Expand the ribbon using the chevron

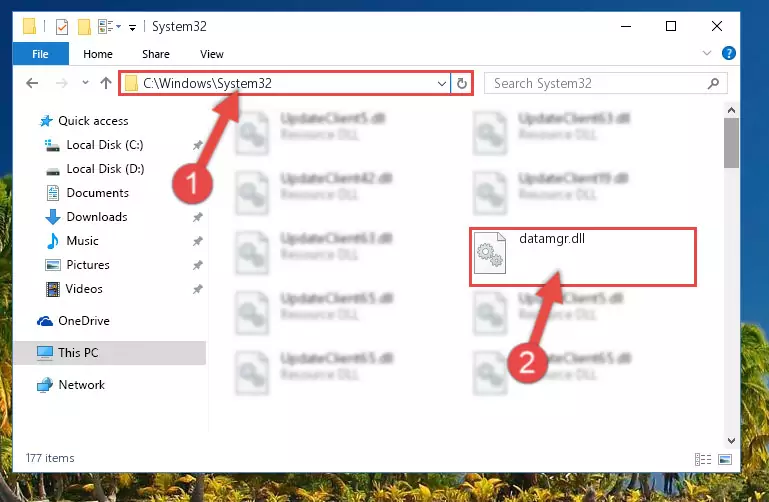click(x=707, y=53)
